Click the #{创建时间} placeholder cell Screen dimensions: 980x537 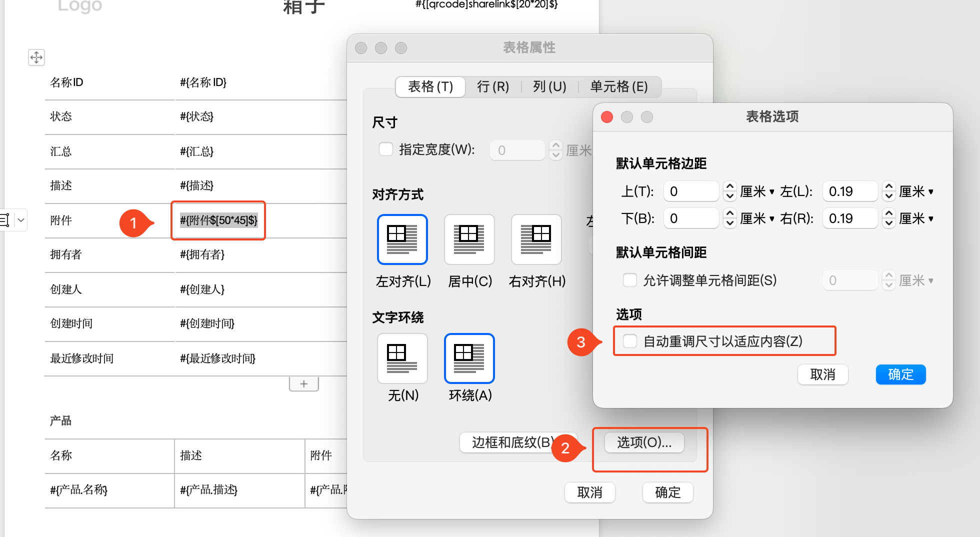pos(207,323)
